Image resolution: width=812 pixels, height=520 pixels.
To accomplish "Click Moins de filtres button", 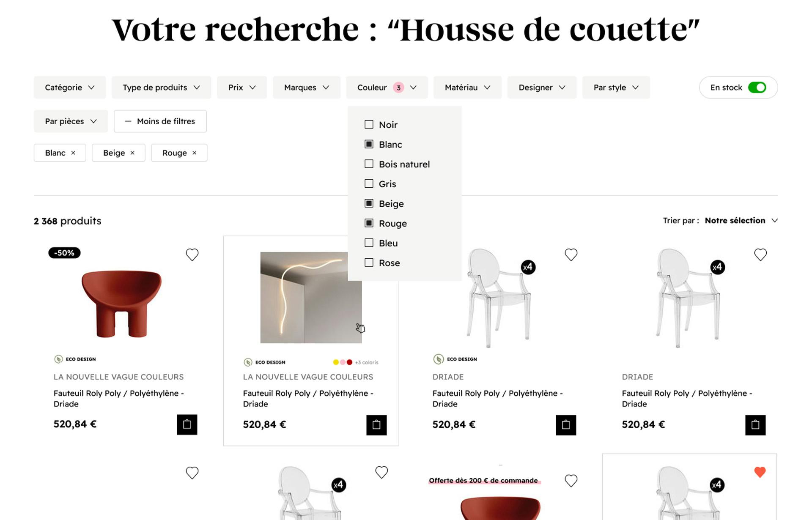I will coord(160,121).
